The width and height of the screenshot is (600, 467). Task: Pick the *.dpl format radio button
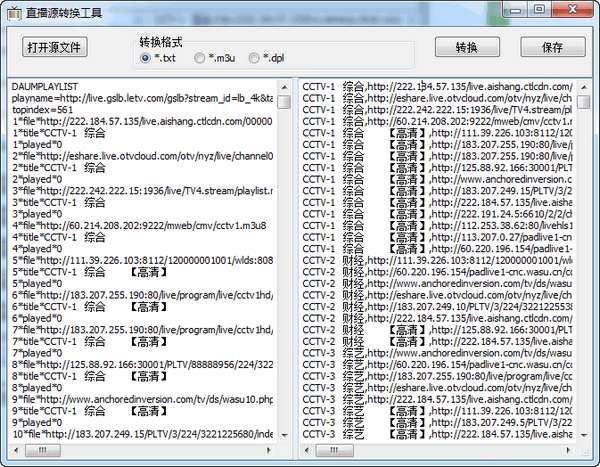point(254,58)
